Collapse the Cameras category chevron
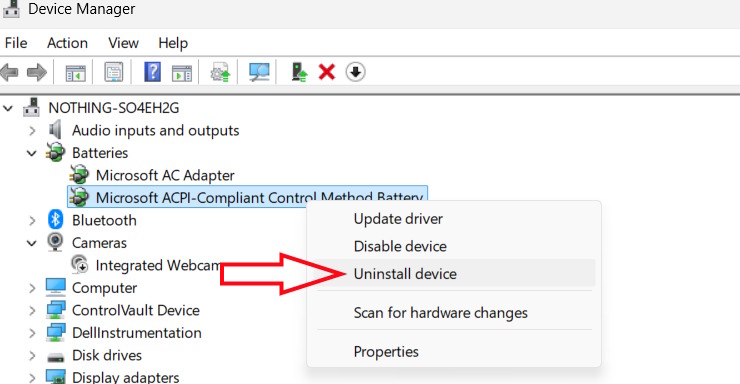 pos(32,243)
